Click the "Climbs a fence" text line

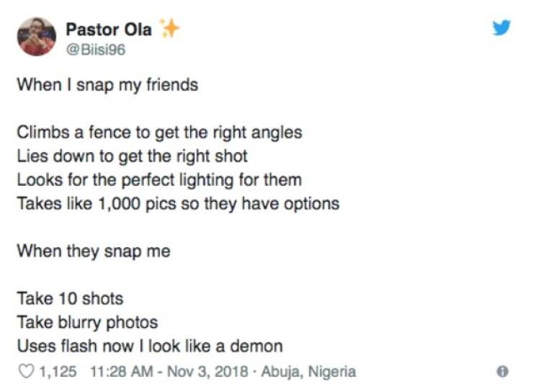(159, 133)
